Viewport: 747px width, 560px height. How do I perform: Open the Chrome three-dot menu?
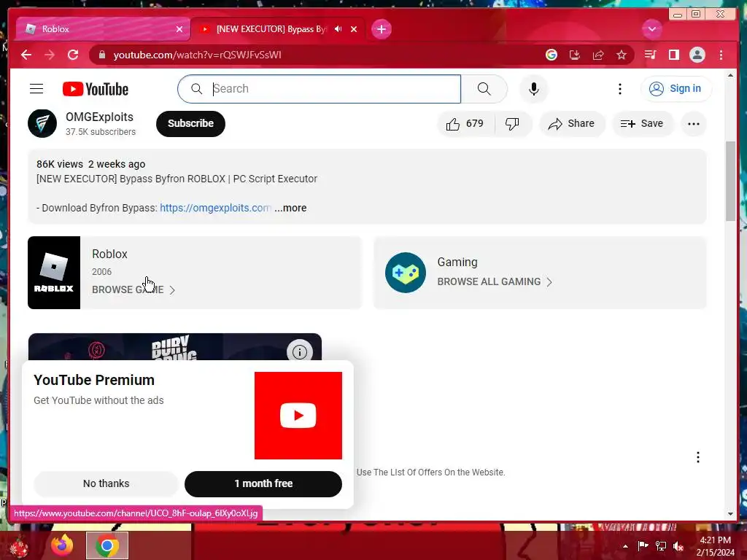[721, 55]
